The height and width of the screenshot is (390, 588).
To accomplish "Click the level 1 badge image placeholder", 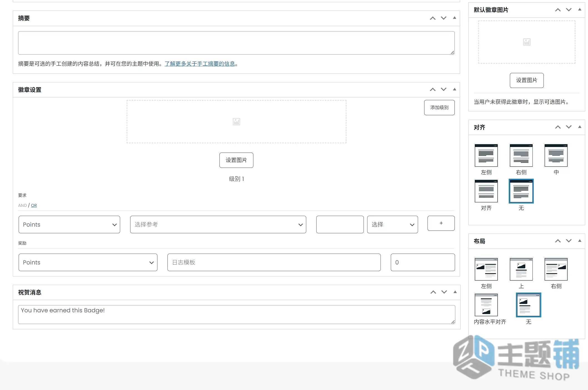I will pyautogui.click(x=236, y=122).
